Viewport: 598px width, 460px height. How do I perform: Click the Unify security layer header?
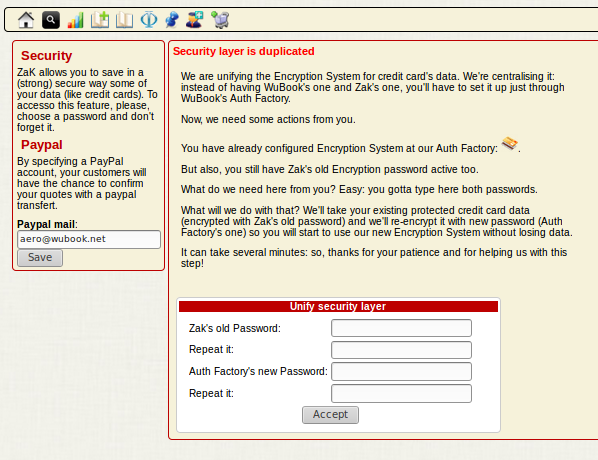(x=338, y=306)
